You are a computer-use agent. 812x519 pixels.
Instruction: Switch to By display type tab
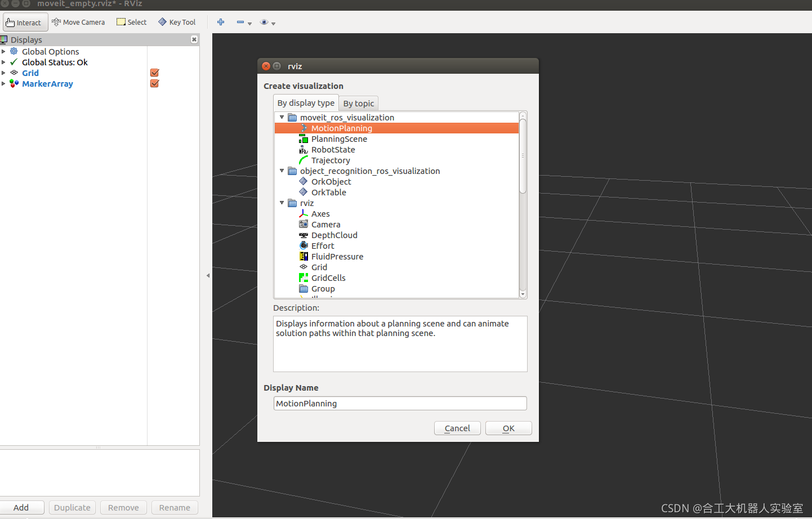tap(306, 103)
